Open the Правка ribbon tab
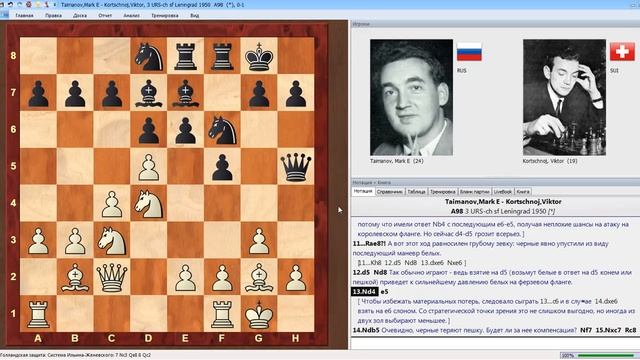 (x=53, y=16)
